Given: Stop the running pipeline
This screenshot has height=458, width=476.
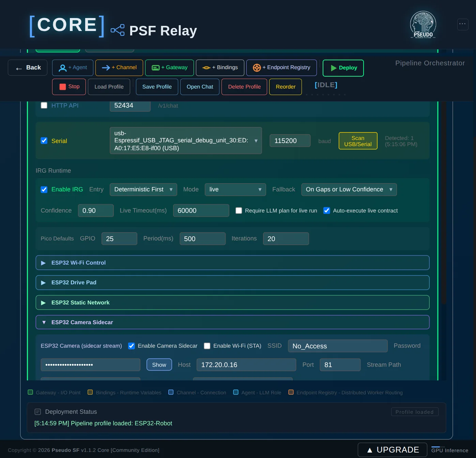Looking at the screenshot, I should (69, 87).
